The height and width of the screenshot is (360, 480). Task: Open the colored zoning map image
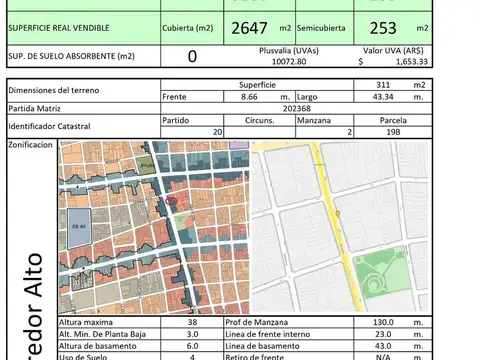pyautogui.click(x=154, y=227)
